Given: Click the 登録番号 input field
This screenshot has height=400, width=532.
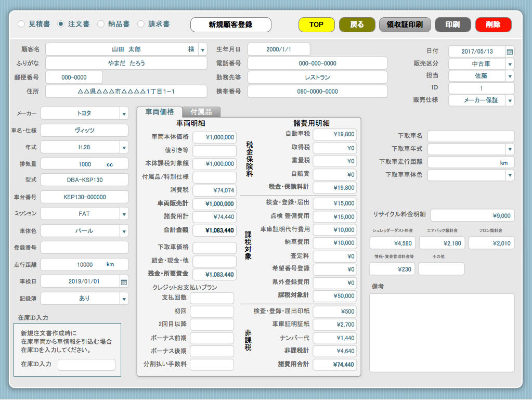Looking at the screenshot, I should click(x=84, y=247).
